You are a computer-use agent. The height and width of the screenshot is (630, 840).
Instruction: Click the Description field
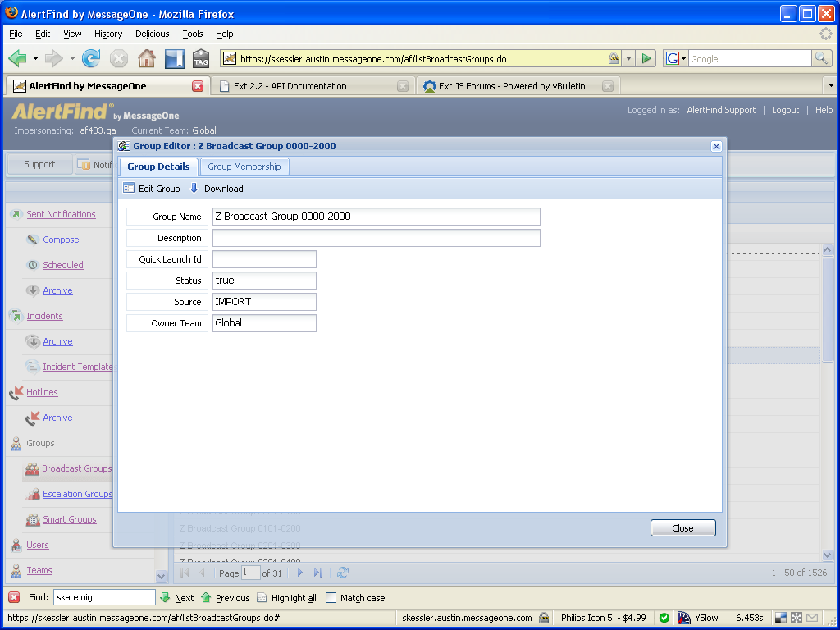[376, 238]
